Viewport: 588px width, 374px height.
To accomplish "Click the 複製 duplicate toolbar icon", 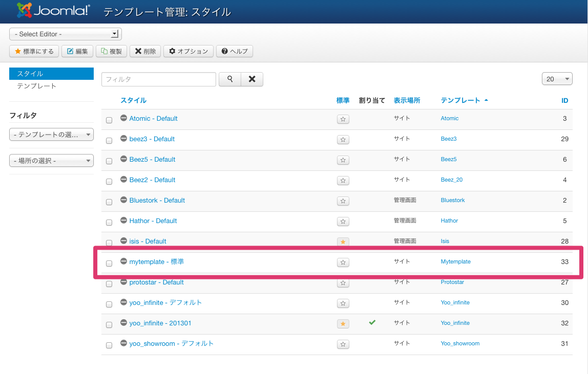I will tap(111, 51).
